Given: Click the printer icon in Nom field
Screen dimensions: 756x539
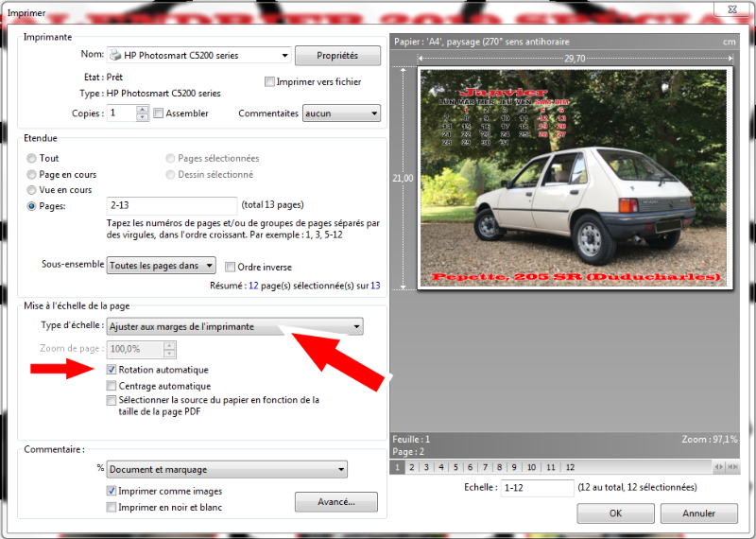Looking at the screenshot, I should 116,56.
